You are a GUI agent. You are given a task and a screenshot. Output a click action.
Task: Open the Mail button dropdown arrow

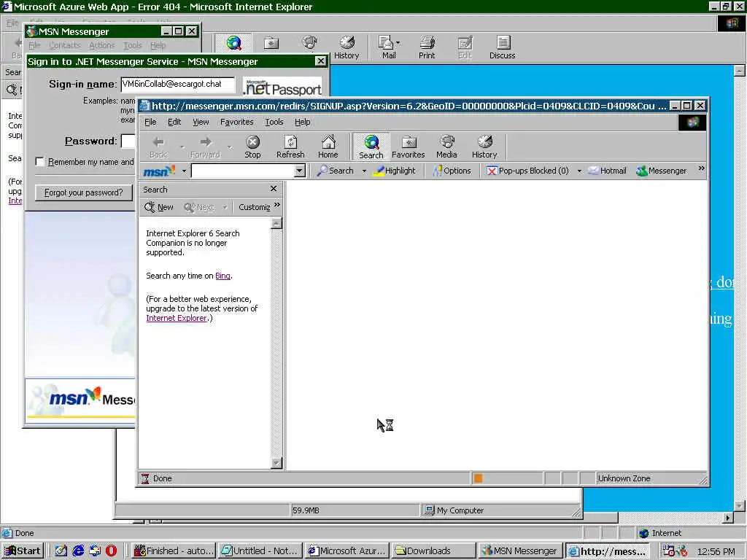398,43
